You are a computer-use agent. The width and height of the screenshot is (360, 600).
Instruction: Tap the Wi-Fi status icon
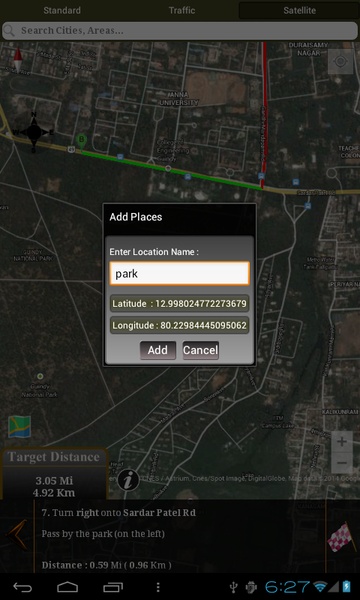point(320,587)
